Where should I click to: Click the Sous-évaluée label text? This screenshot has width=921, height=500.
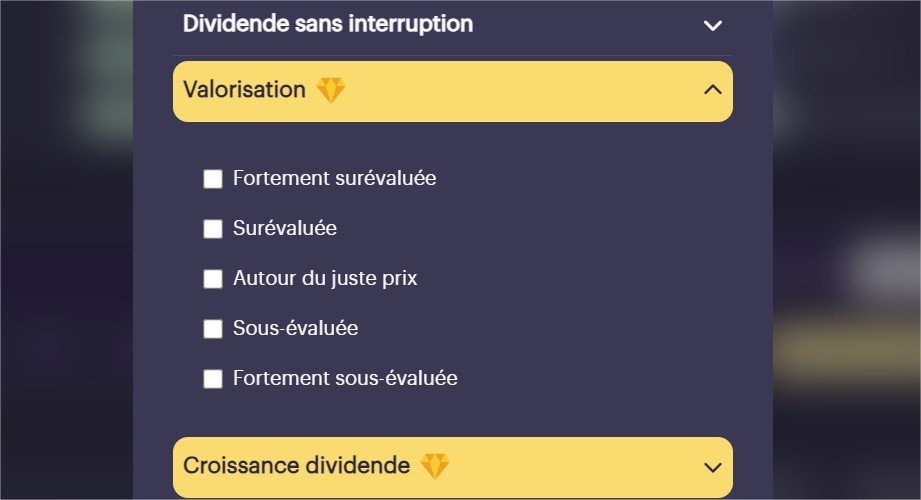pyautogui.click(x=295, y=328)
